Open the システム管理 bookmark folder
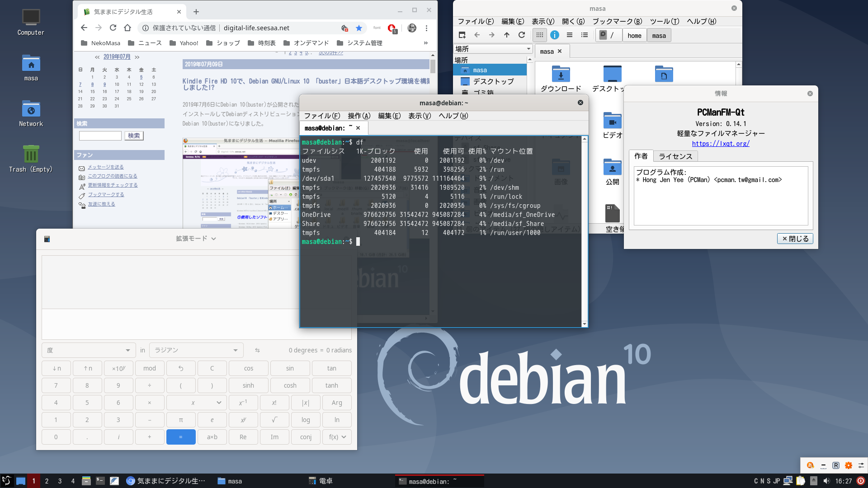Screen dimensions: 868x488 point(359,43)
